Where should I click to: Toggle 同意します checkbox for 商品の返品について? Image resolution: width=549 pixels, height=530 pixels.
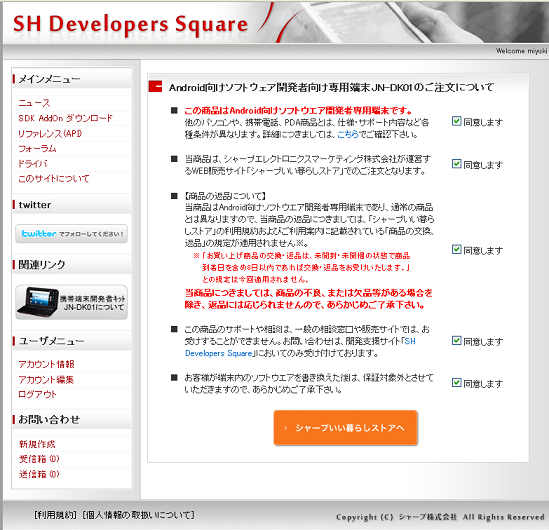pyautogui.click(x=457, y=249)
